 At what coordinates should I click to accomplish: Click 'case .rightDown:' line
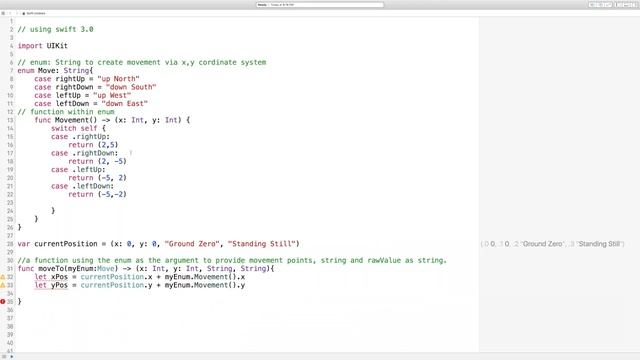coord(84,153)
